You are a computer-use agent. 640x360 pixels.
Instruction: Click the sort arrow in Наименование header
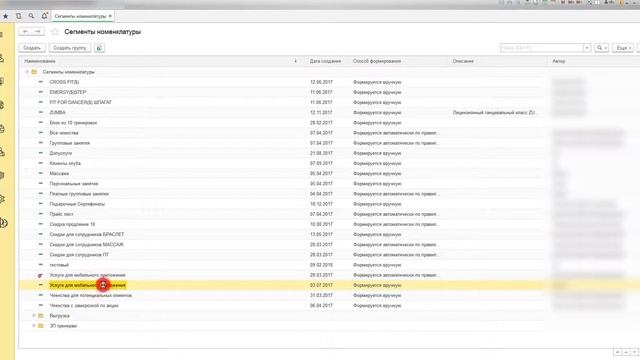[x=296, y=61]
